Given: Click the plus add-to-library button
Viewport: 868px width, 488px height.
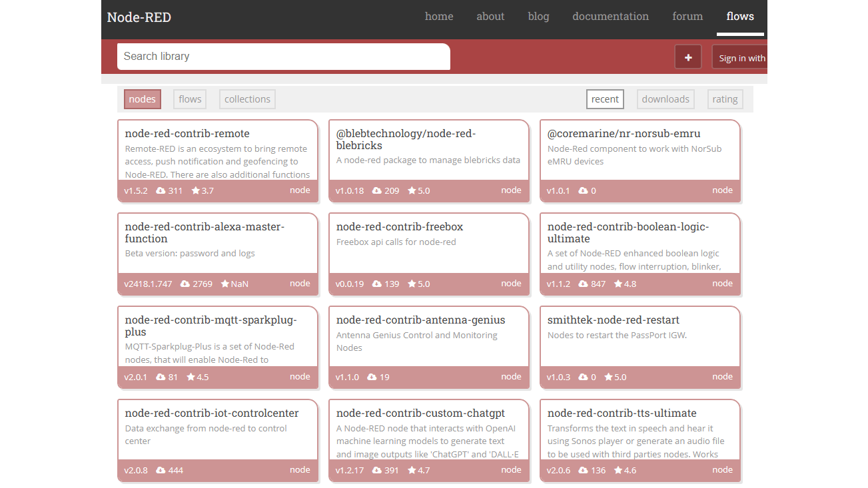Looking at the screenshot, I should (x=688, y=57).
